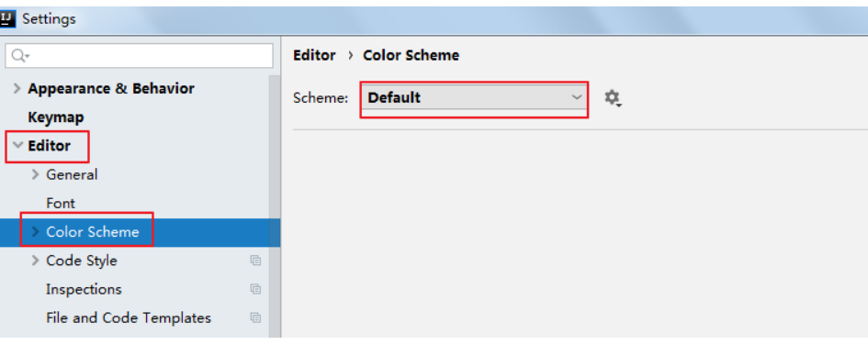The height and width of the screenshot is (345, 868).
Task: Expand the Color Scheme node arrow
Action: click(x=36, y=232)
